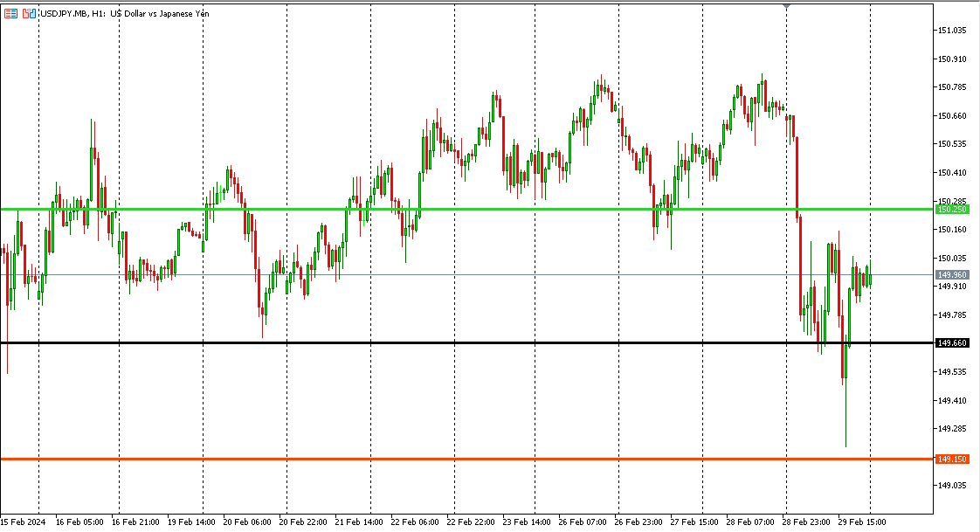Click the 22 Feb 06:00 time label
Viewport: 980px width, 532px height.
(x=414, y=522)
